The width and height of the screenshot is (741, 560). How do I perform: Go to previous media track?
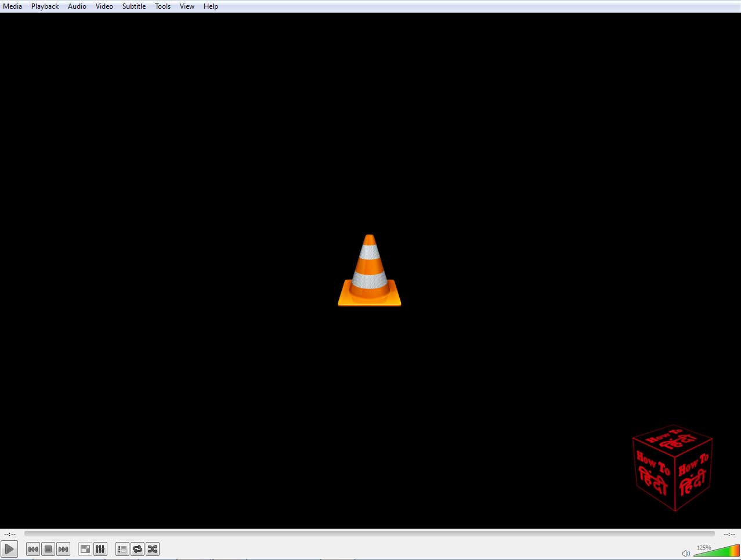pyautogui.click(x=33, y=549)
